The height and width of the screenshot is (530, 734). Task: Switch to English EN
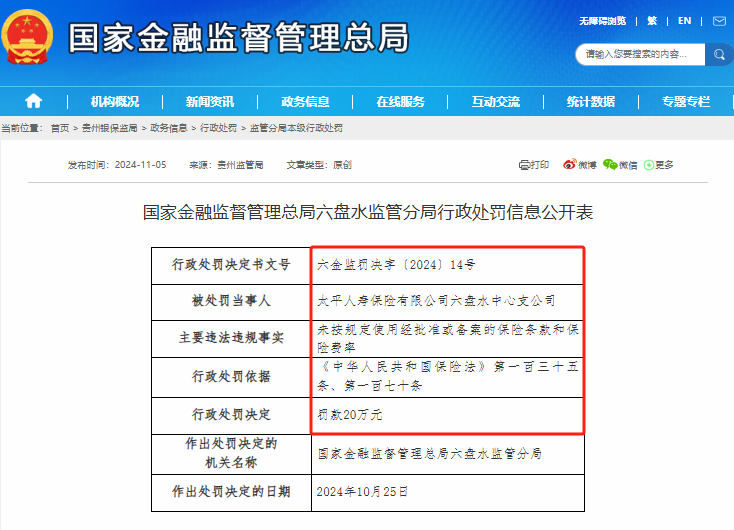tap(684, 21)
